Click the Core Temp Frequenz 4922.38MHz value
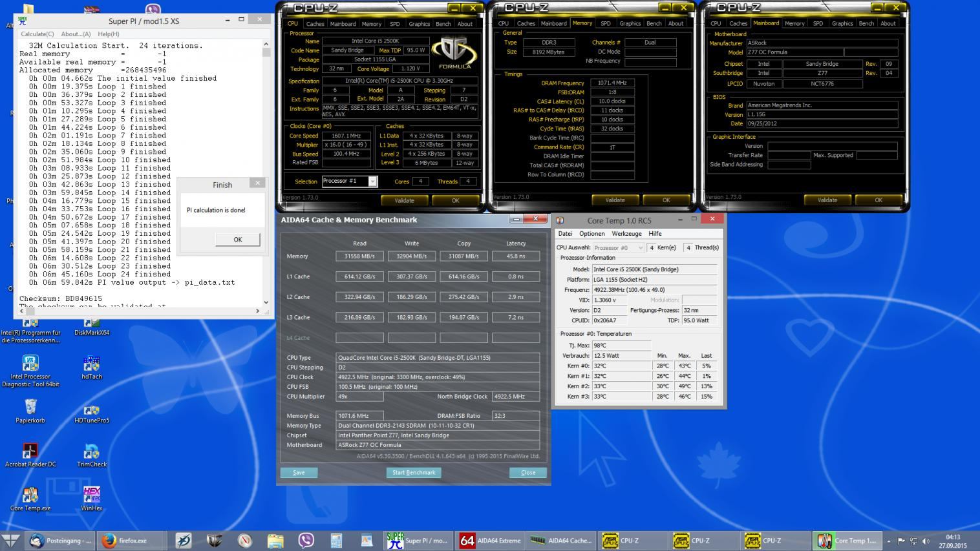This screenshot has height=551, width=980. click(x=654, y=289)
